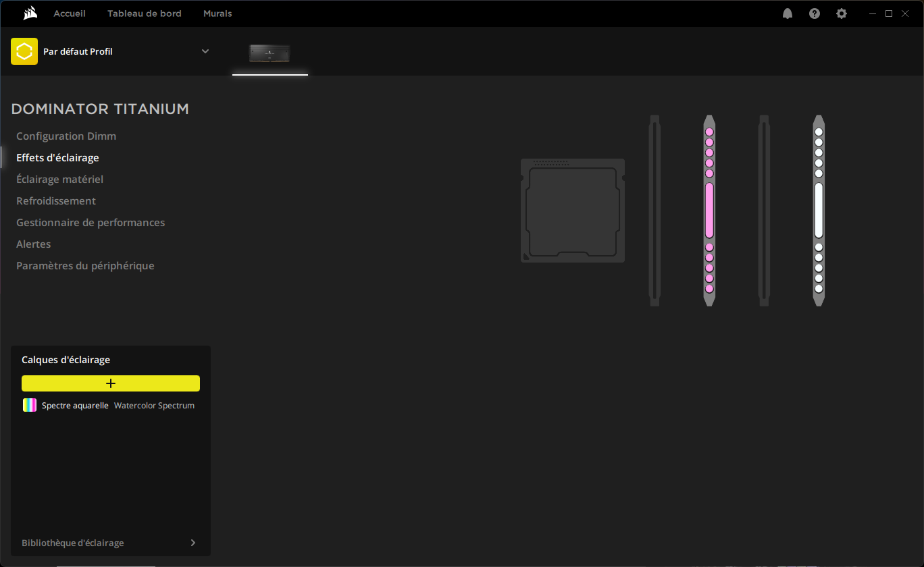Viewport: 924px width, 567px height.
Task: Go to Refroidissement section
Action: tap(56, 201)
